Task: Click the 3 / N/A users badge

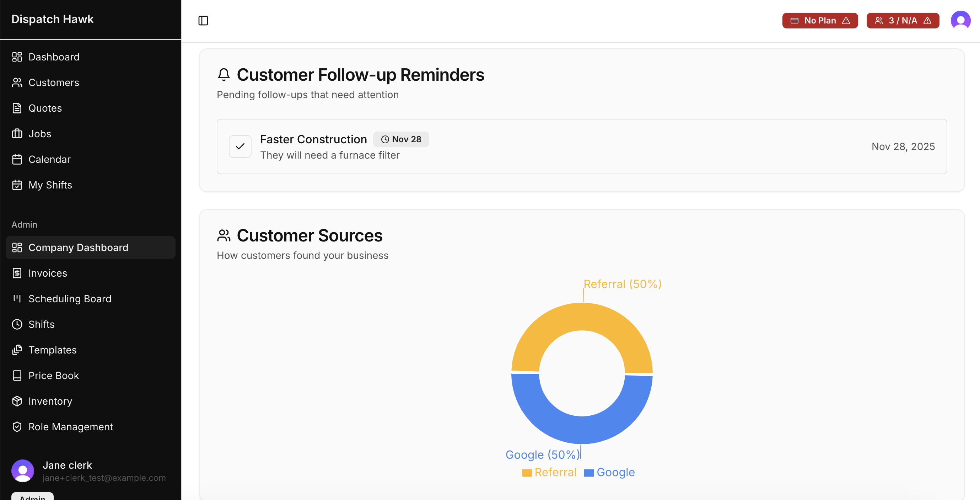Action: (x=903, y=21)
